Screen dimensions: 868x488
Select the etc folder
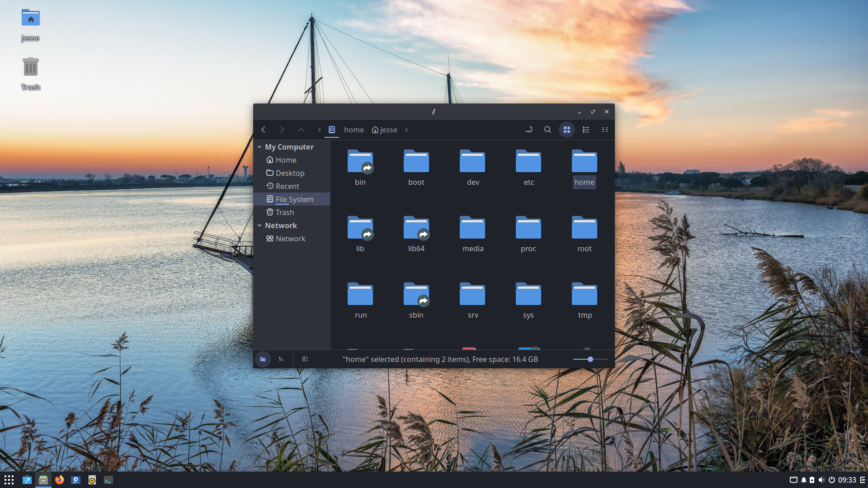coord(528,168)
